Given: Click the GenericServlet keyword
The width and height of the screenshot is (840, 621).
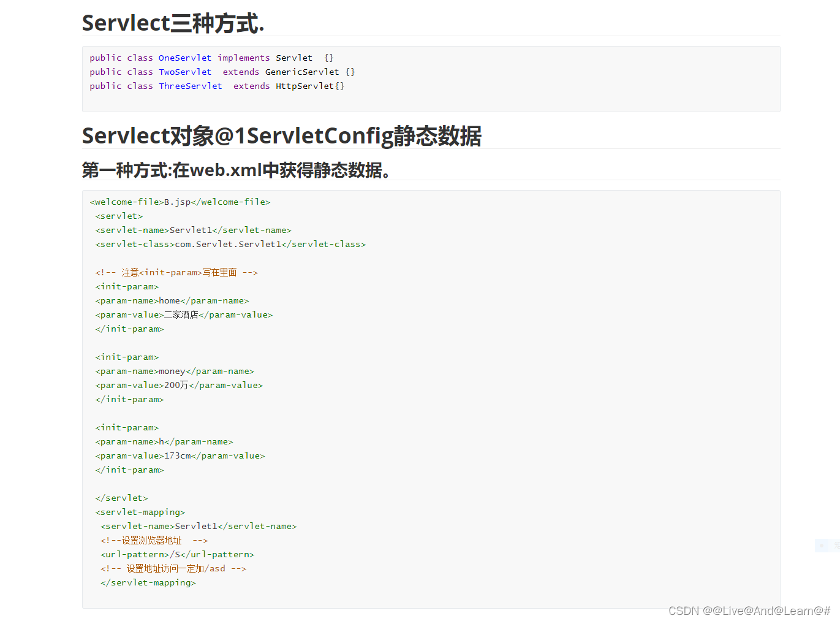Looking at the screenshot, I should click(x=302, y=72).
